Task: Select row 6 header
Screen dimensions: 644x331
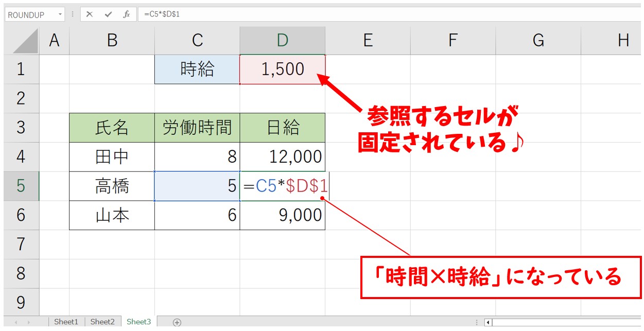Action: coord(21,215)
